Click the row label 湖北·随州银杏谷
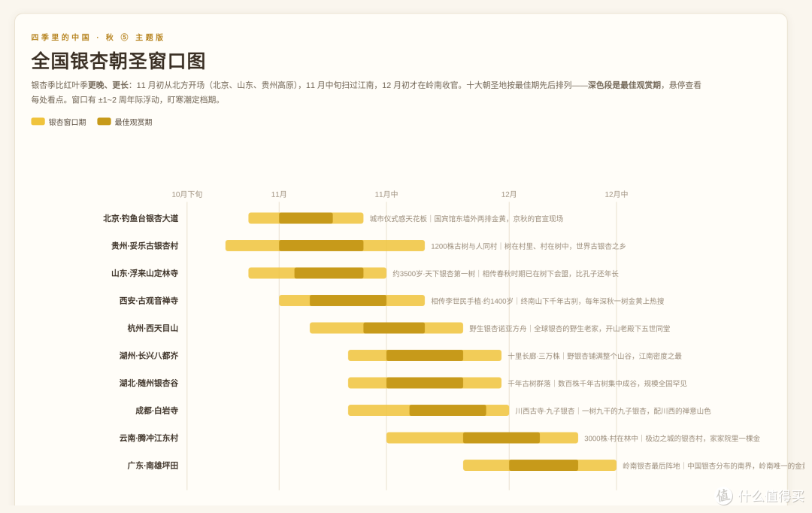This screenshot has height=513, width=812. (x=149, y=383)
